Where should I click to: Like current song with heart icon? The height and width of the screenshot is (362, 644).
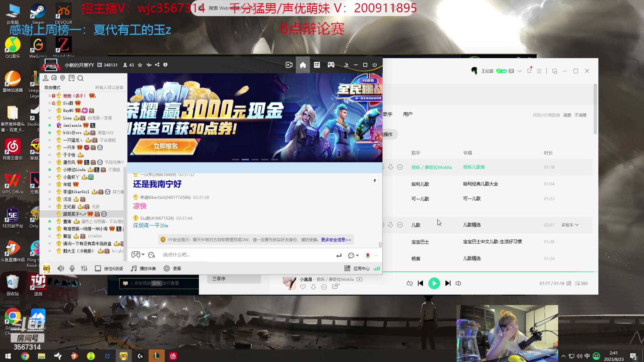pyautogui.click(x=303, y=287)
